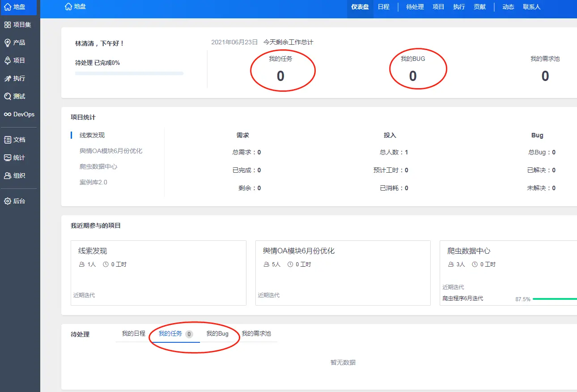The width and height of the screenshot is (577, 392).
Task: Click the 地盘 home icon in sidebar
Action: point(8,7)
